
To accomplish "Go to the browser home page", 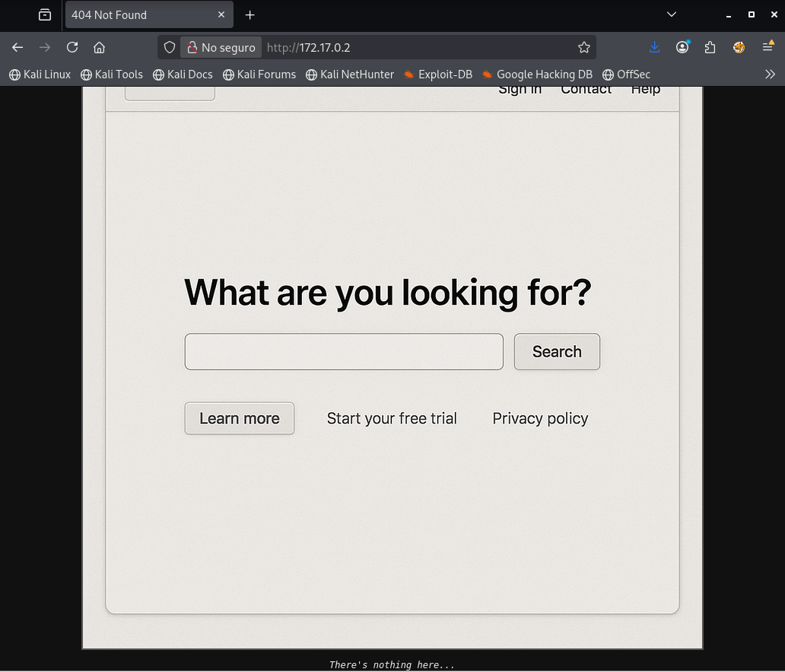I will tap(99, 47).
